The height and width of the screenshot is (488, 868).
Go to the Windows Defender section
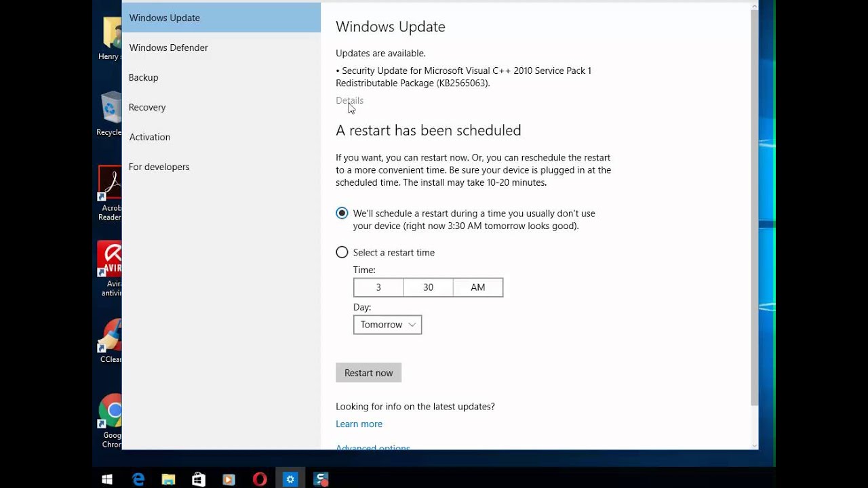tap(221, 47)
